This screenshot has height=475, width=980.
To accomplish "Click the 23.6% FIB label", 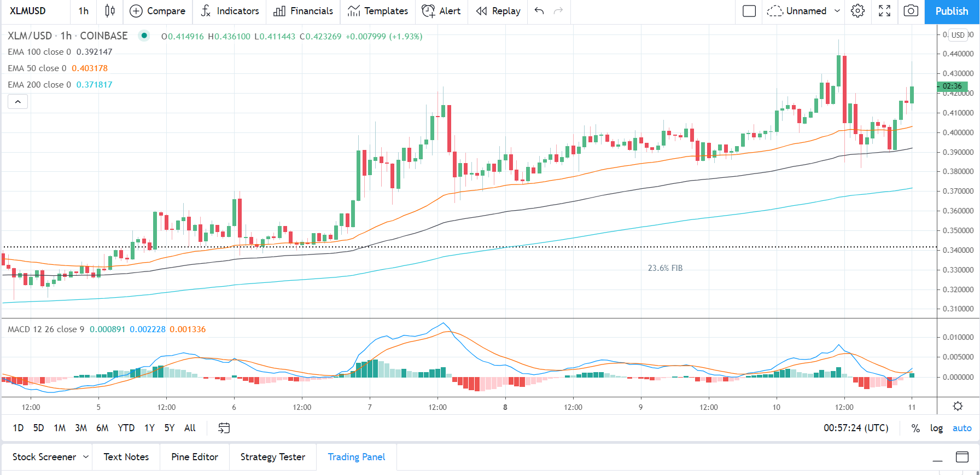I will click(x=665, y=268).
